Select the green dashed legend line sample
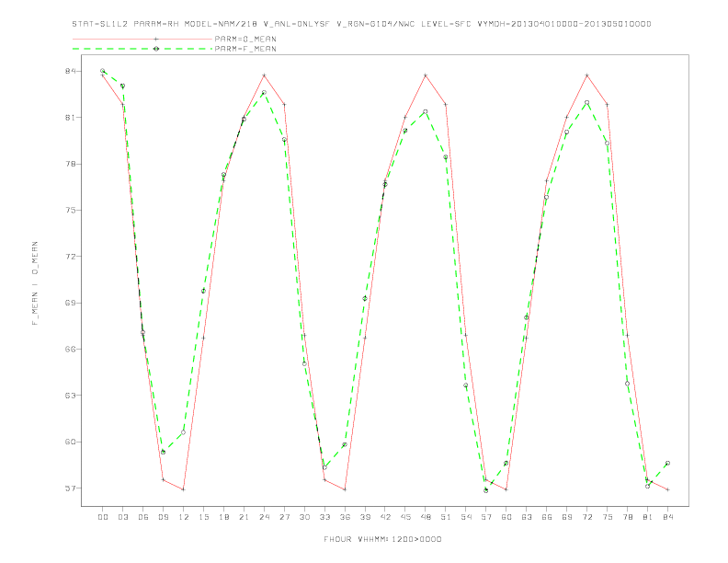The width and height of the screenshot is (728, 563). coord(142,49)
